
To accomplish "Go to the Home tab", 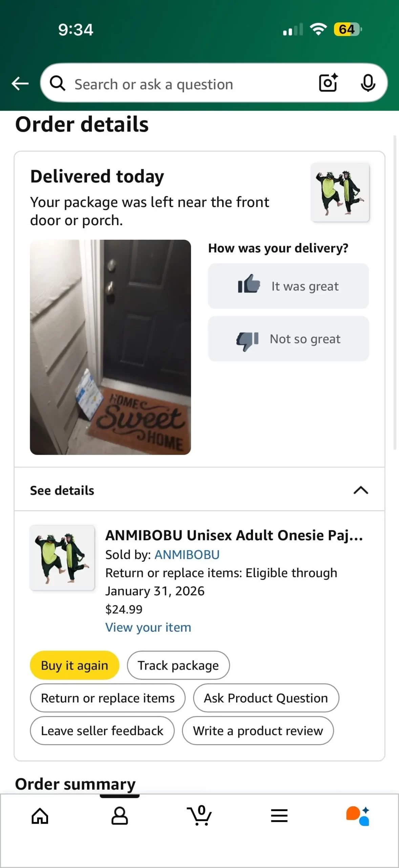I will [40, 815].
